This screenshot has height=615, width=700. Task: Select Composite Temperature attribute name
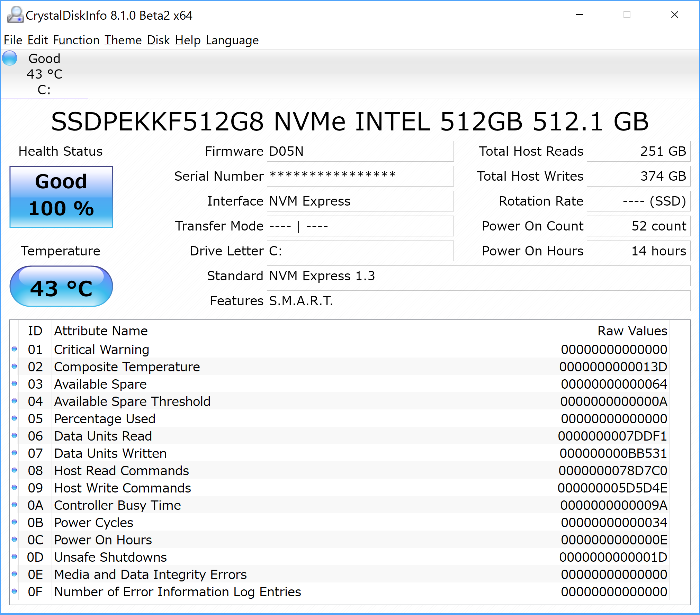pos(127,367)
